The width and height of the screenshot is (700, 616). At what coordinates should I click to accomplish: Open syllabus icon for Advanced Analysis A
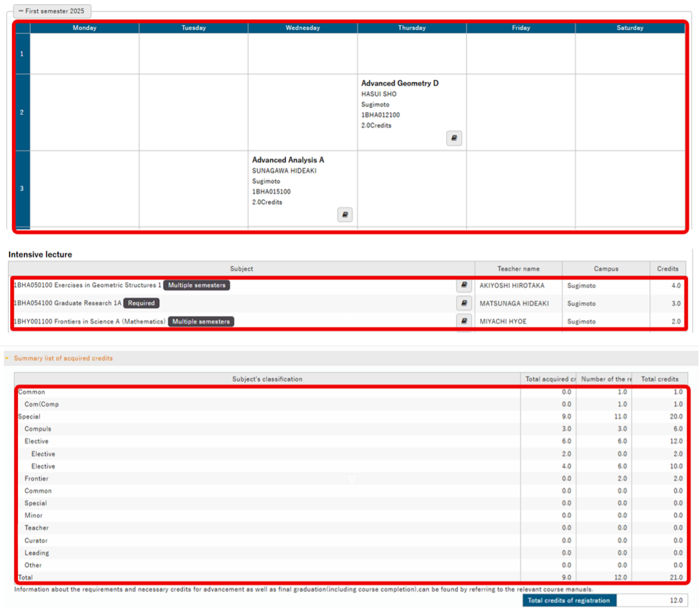(x=345, y=215)
